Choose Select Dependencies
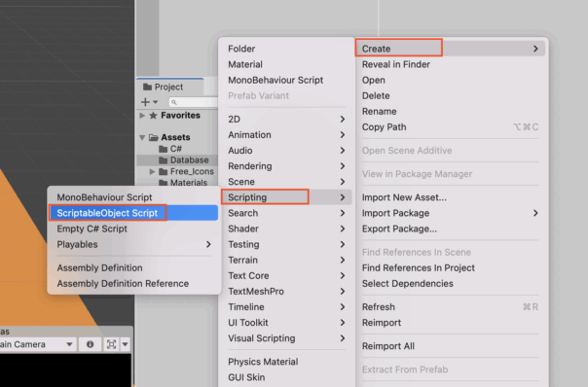This screenshot has height=387, width=588. [x=450, y=284]
